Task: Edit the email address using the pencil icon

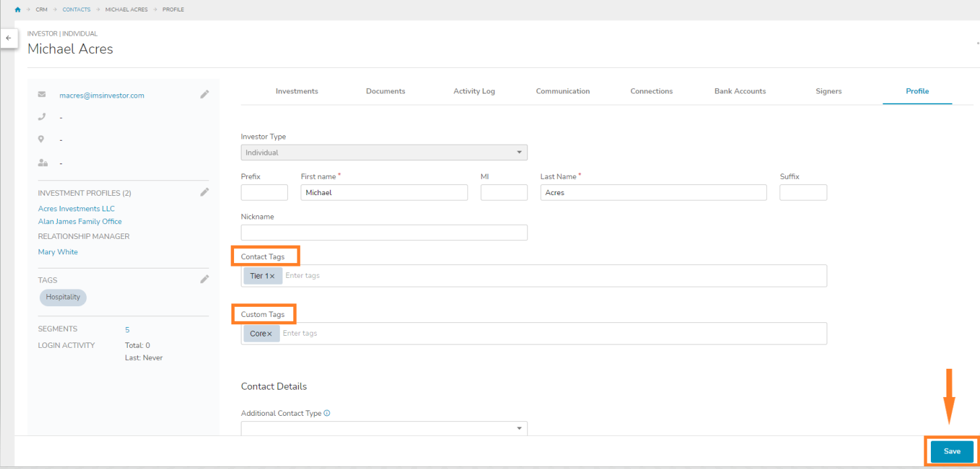Action: 204,94
